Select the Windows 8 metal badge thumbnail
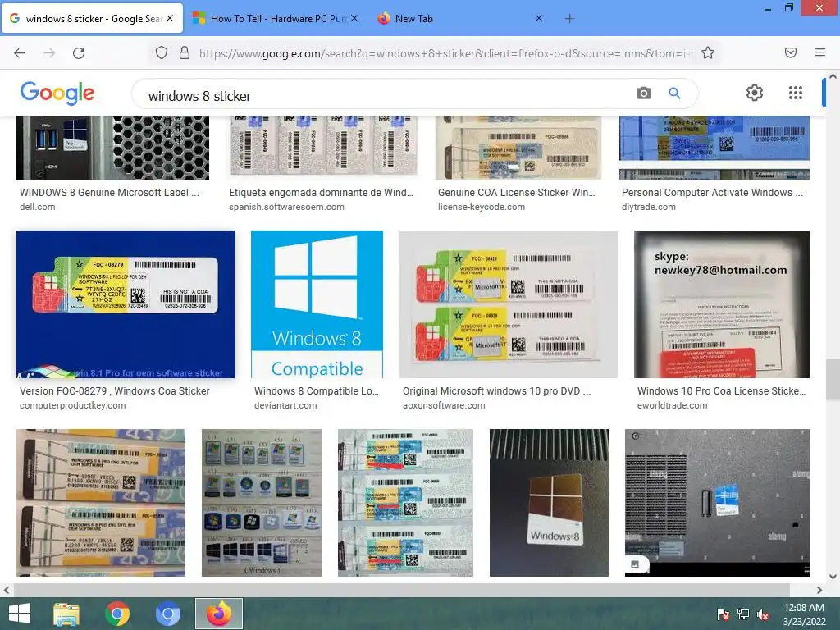This screenshot has height=630, width=840. [x=549, y=503]
